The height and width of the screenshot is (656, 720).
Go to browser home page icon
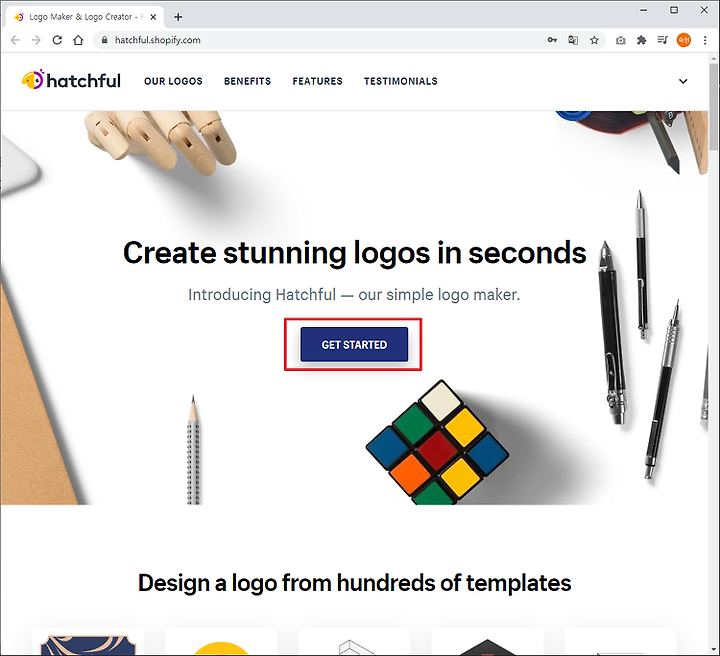tap(78, 40)
